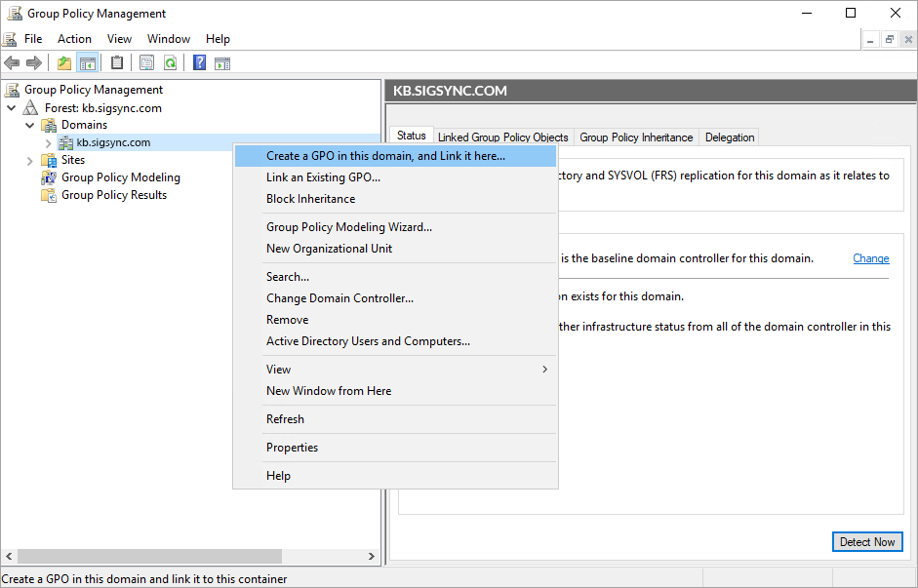This screenshot has height=588, width=918.
Task: Switch to the Delegation tab
Action: click(x=730, y=137)
